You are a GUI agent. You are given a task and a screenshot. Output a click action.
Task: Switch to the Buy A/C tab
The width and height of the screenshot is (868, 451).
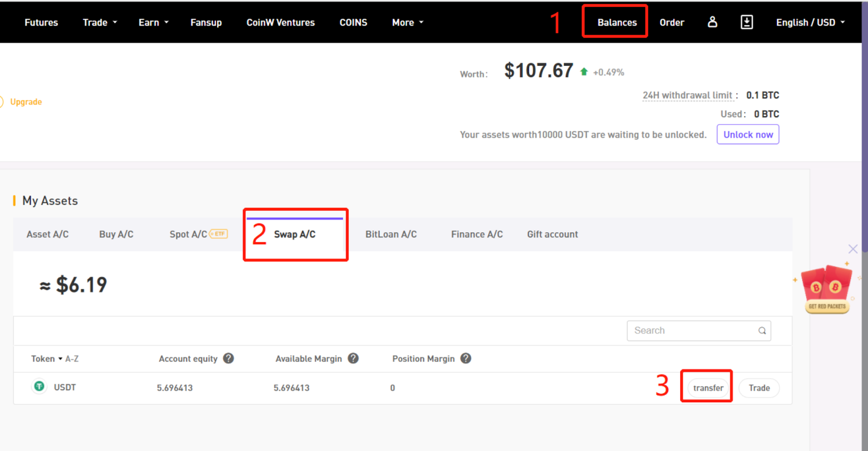click(116, 234)
